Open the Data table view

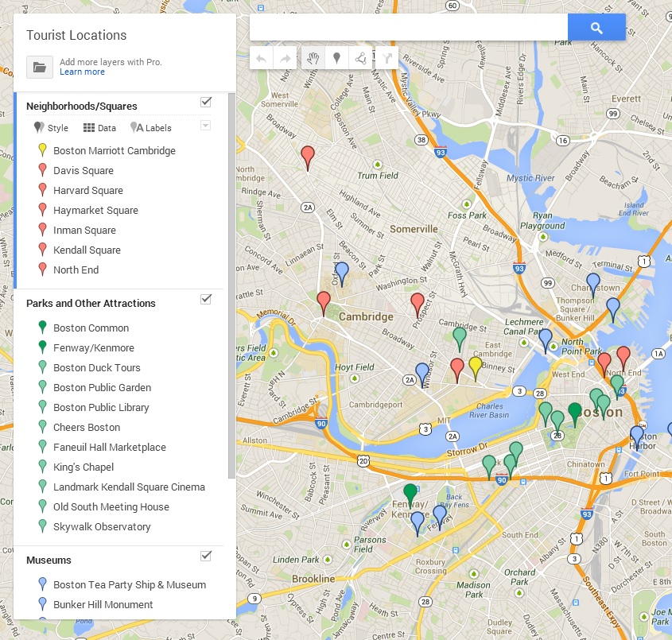pos(99,128)
